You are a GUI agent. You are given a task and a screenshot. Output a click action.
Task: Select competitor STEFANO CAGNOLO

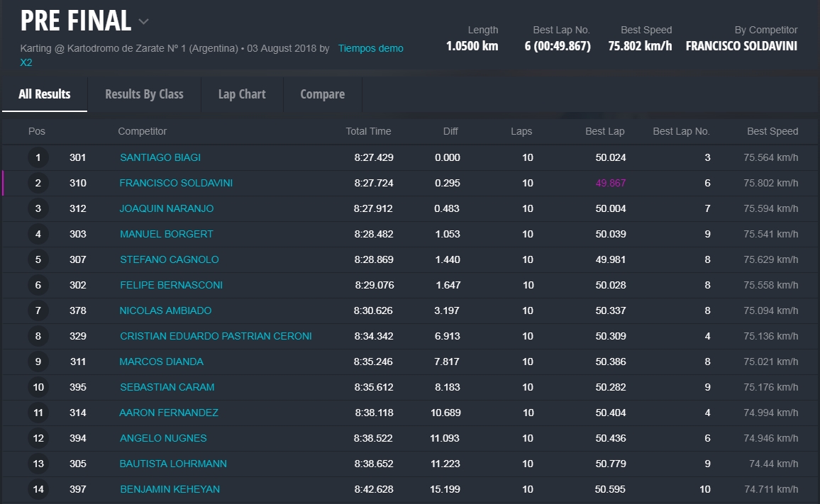[x=170, y=259]
